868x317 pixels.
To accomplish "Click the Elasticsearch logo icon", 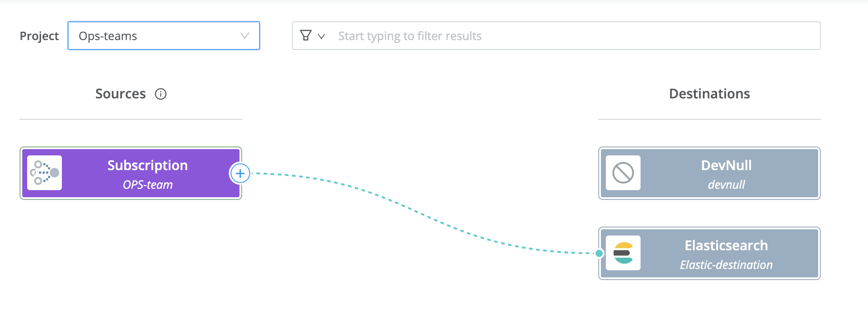I will tap(624, 253).
